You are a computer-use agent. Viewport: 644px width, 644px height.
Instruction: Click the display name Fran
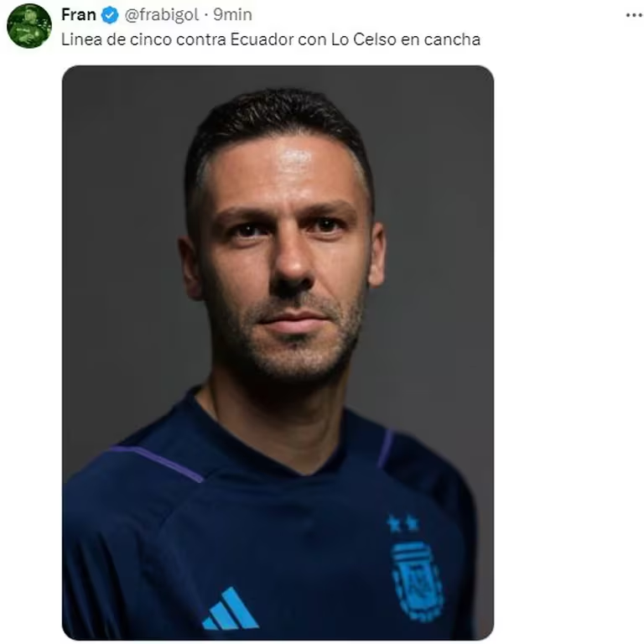(x=79, y=15)
